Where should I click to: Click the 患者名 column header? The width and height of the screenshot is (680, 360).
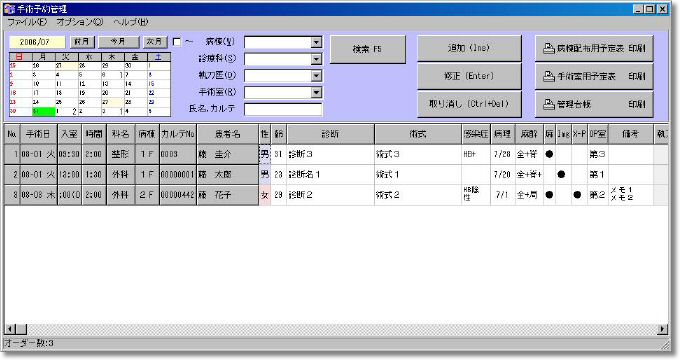(x=227, y=134)
